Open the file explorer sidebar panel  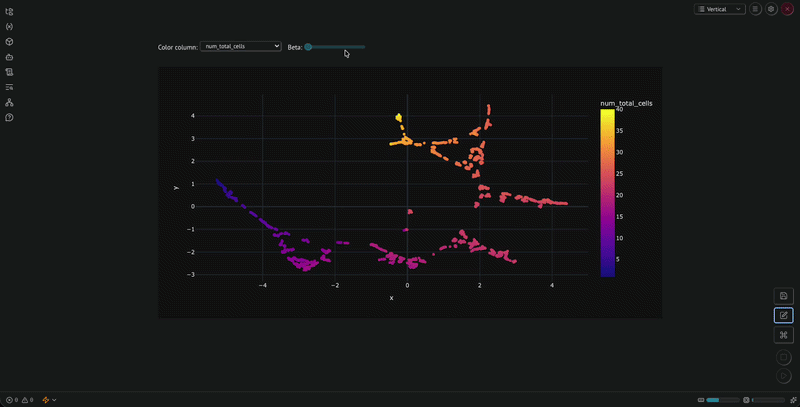[x=9, y=11]
